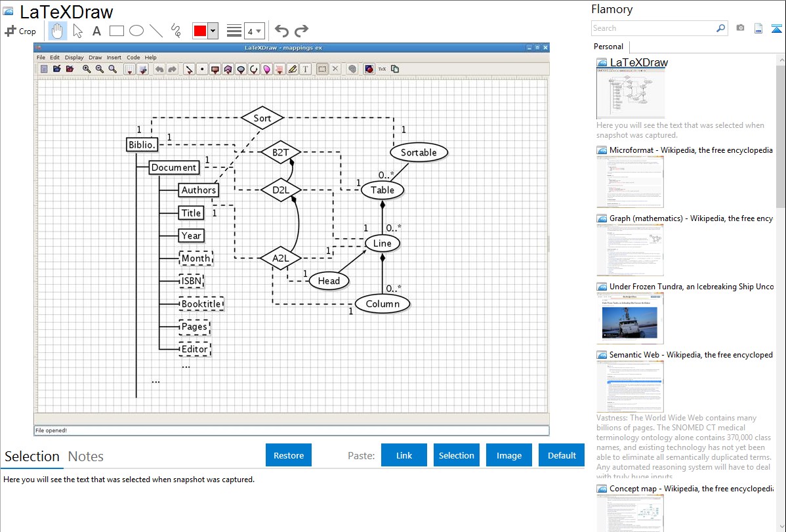Pick the ellipse shape tool

tap(136, 31)
